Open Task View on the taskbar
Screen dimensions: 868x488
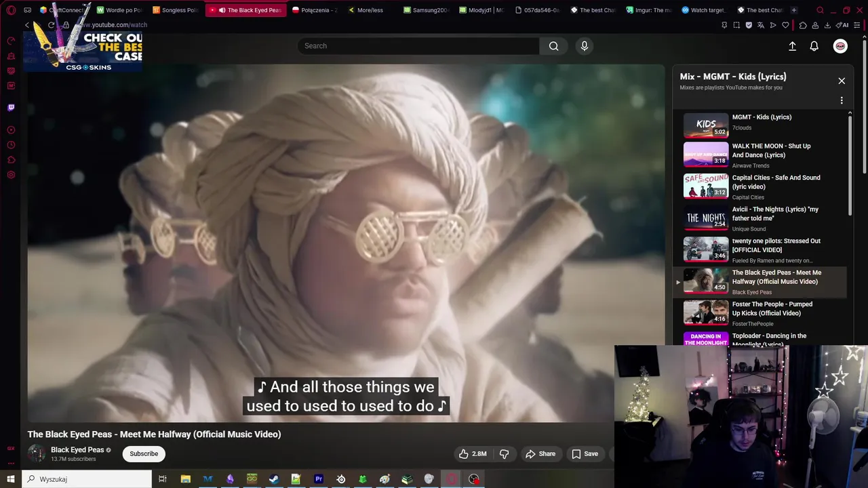click(163, 479)
